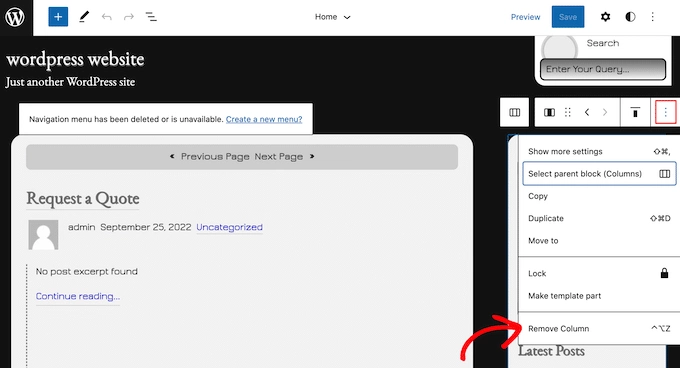Click the admin author name
This screenshot has width=680, height=368.
click(82, 227)
